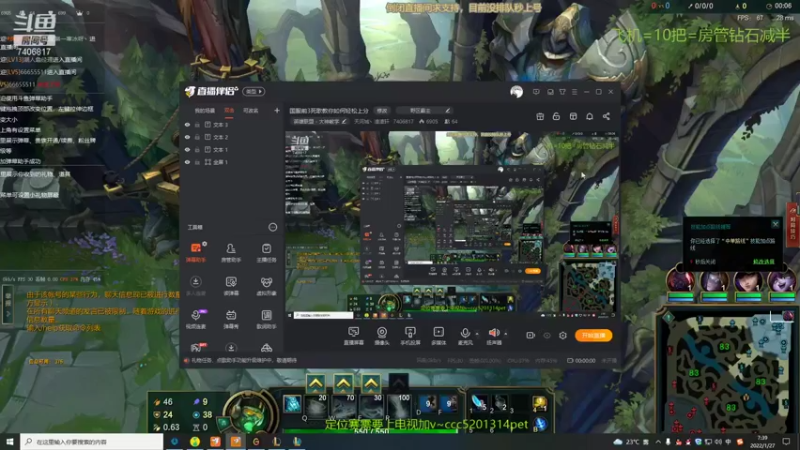Toggle the lock on 全屏 1 layer
This screenshot has height=450, width=800.
coord(197,162)
